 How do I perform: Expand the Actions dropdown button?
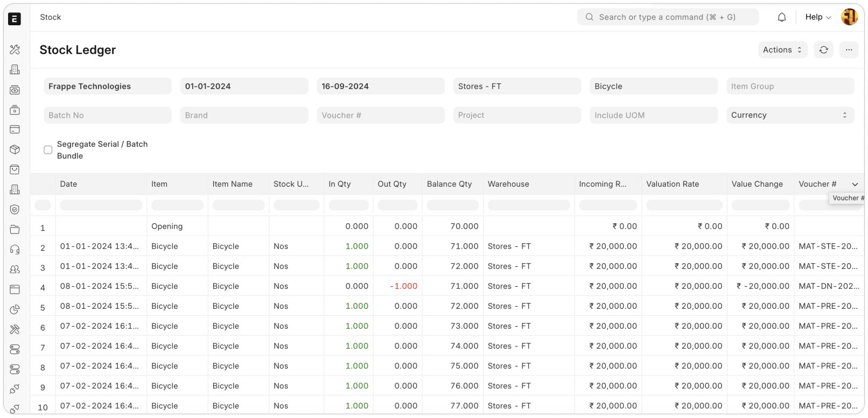click(x=782, y=50)
